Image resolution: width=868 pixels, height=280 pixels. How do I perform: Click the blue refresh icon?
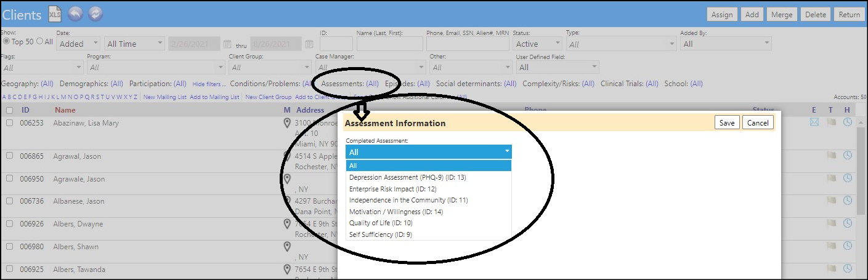click(95, 14)
